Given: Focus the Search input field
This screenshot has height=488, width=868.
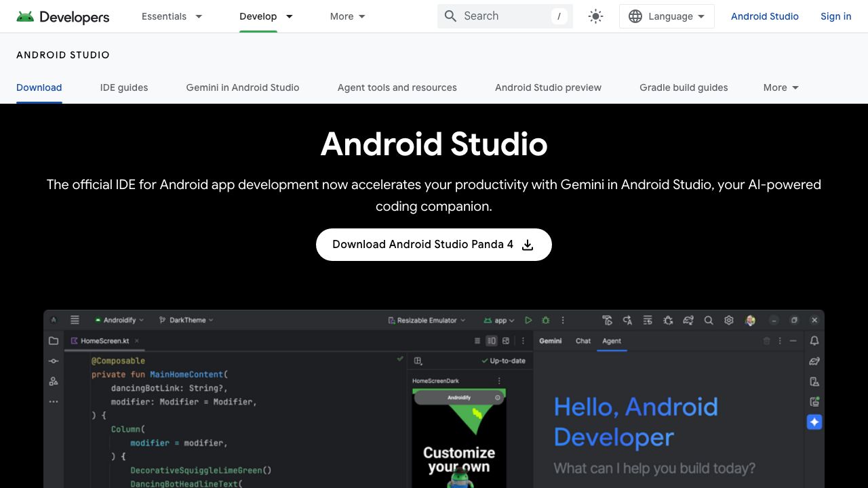Looking at the screenshot, I should click(505, 16).
